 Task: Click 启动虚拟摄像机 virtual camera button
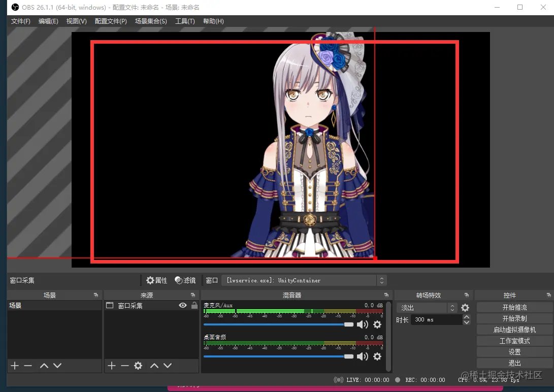[x=514, y=330]
